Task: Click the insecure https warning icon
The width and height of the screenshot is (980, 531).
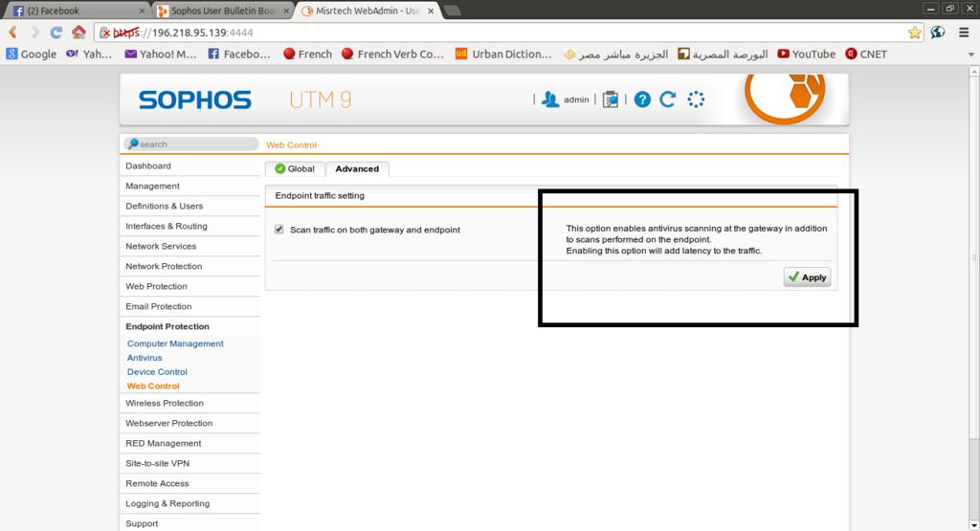Action: [105, 33]
